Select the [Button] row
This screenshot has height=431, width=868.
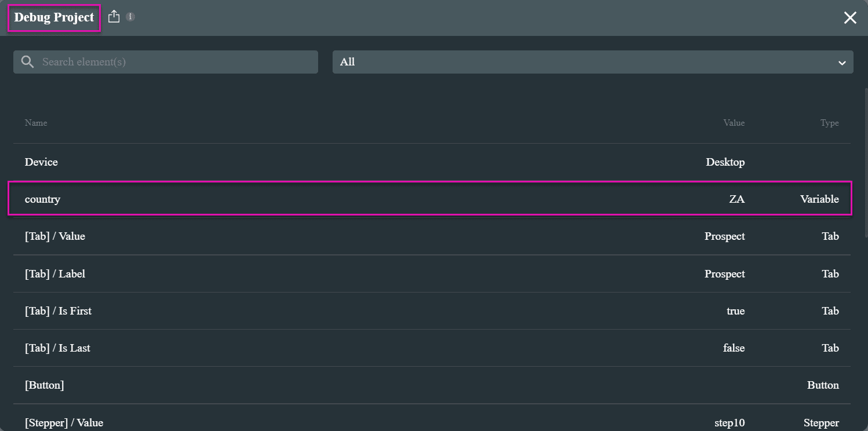click(x=432, y=385)
